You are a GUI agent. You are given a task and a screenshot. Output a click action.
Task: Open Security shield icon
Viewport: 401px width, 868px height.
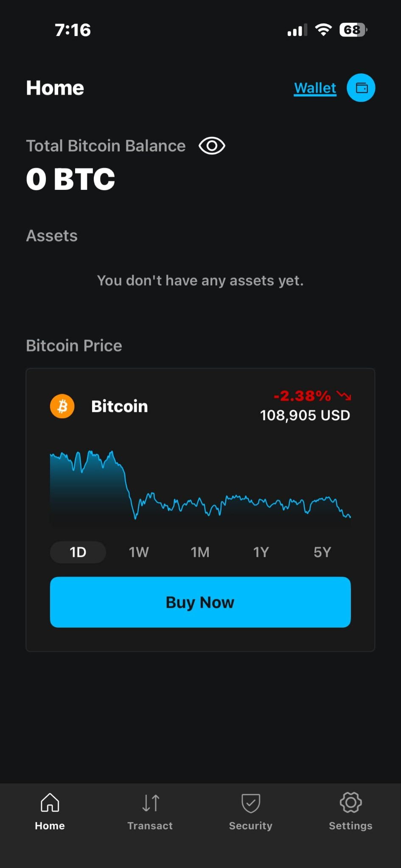point(250,802)
